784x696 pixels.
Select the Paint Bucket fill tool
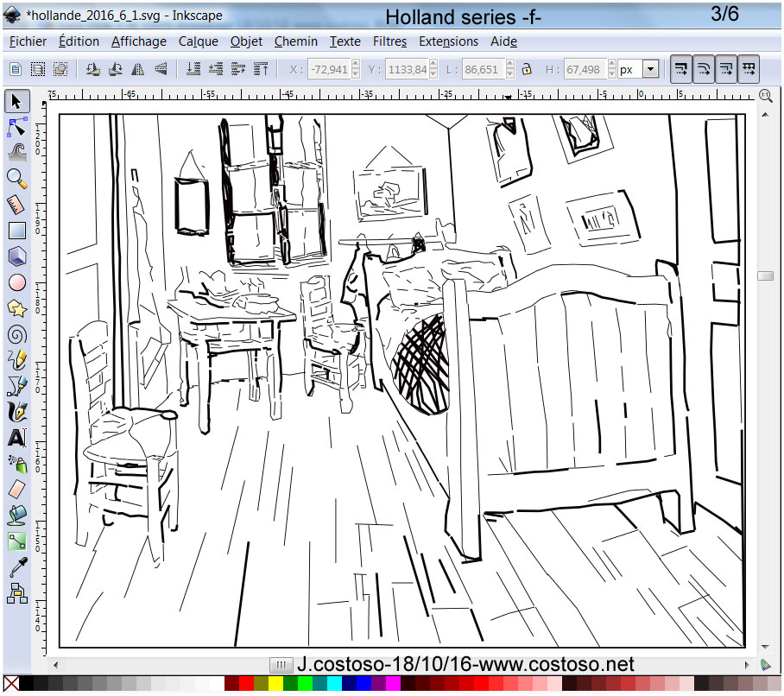[x=16, y=516]
